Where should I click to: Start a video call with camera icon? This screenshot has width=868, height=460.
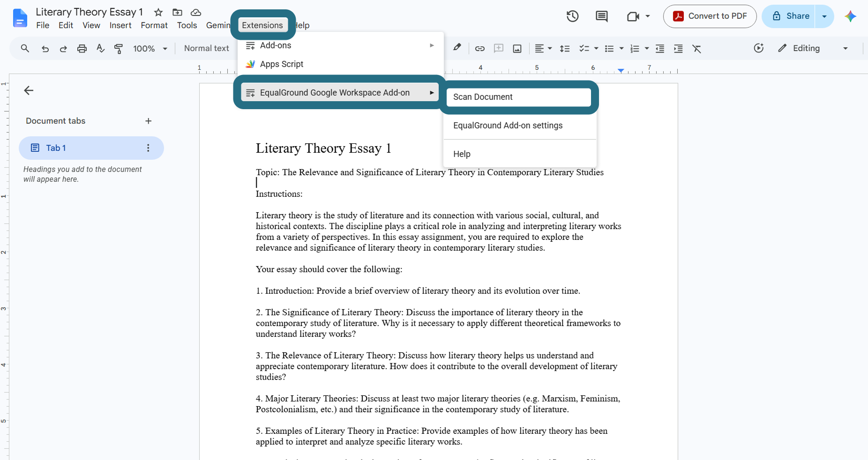point(633,16)
